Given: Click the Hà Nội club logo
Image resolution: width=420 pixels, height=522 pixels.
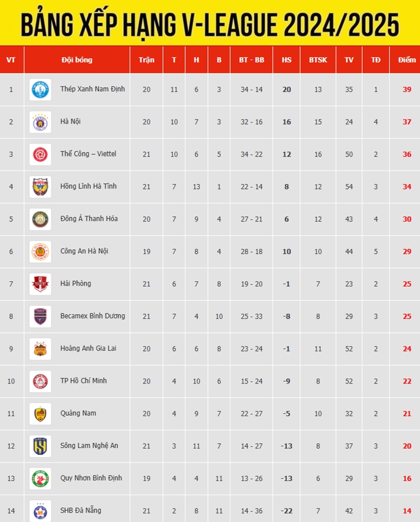Looking at the screenshot, I should pyautogui.click(x=40, y=122).
